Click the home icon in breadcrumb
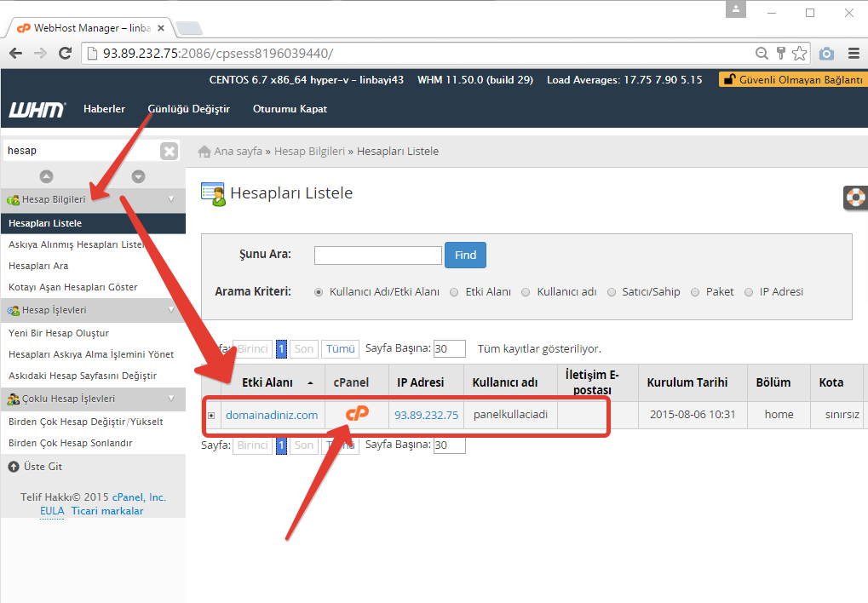The width and height of the screenshot is (868, 603). [204, 152]
